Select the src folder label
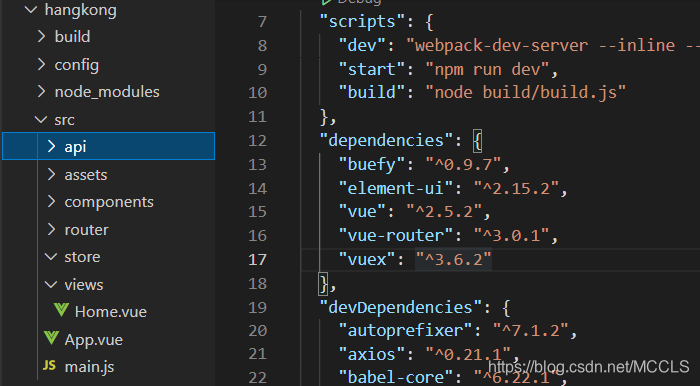The width and height of the screenshot is (700, 386). pos(64,120)
